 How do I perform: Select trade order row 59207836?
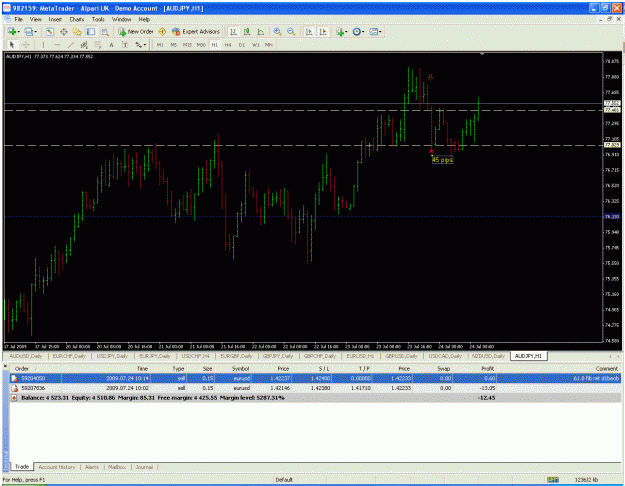(x=315, y=388)
